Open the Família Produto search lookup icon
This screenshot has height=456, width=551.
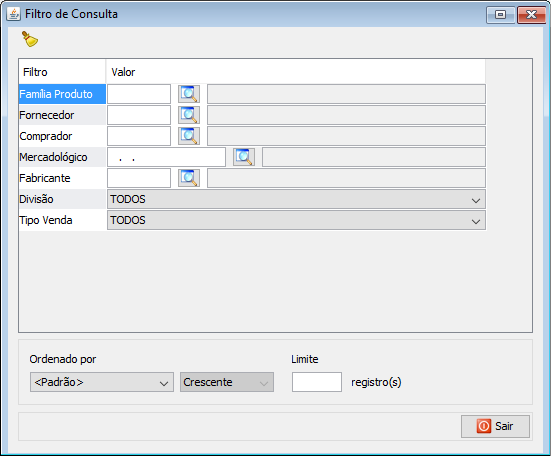[x=189, y=94]
